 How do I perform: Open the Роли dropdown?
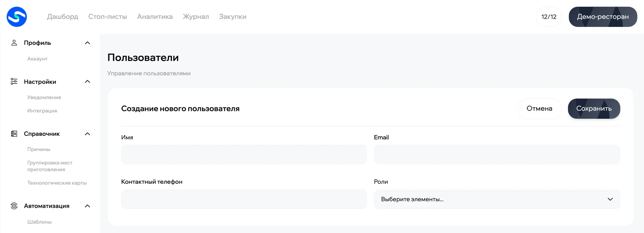click(497, 199)
